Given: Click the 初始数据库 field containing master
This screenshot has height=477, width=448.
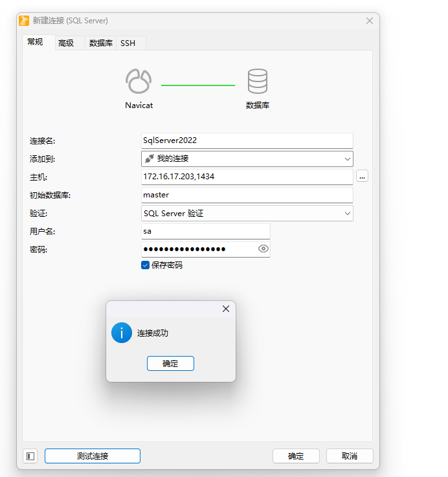Looking at the screenshot, I should [x=247, y=195].
